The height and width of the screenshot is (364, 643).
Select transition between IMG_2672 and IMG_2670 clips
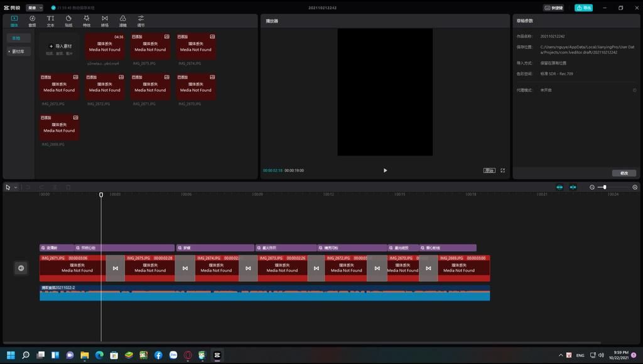377,268
